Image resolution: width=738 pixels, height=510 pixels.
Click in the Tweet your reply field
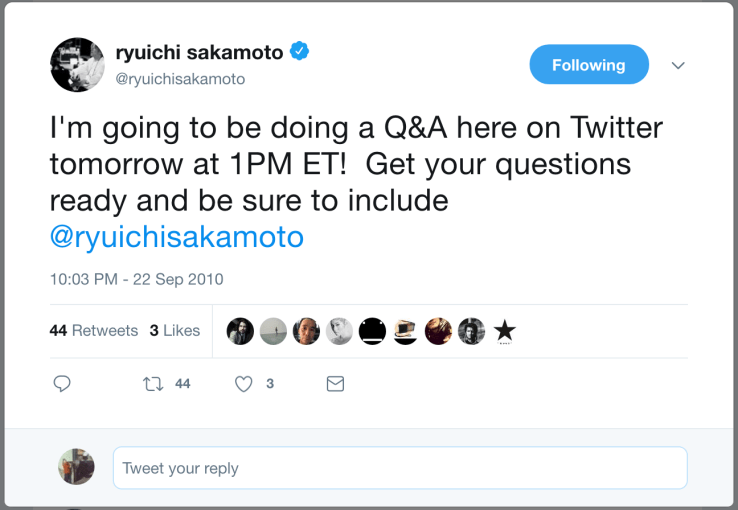point(400,468)
